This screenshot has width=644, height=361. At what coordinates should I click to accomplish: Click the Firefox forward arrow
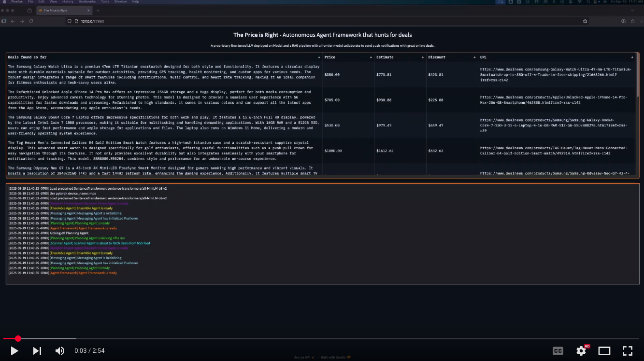click(22, 21)
